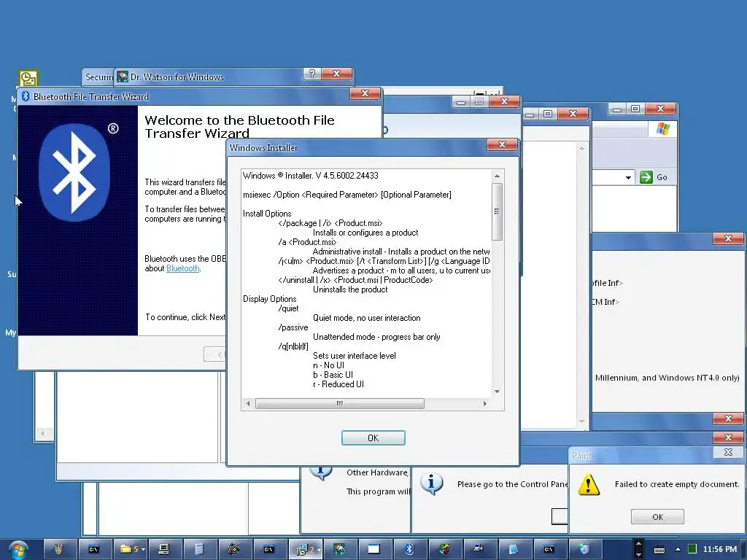747x560 pixels.
Task: Click the shield taskbar icon
Action: [x=584, y=549]
